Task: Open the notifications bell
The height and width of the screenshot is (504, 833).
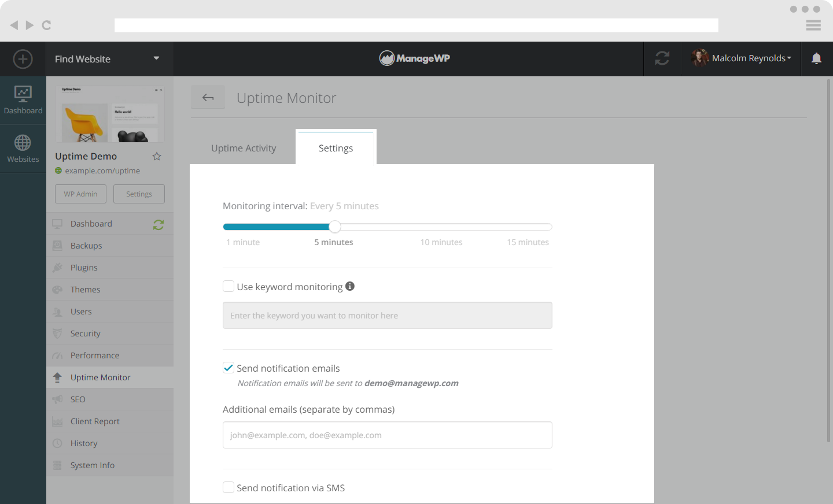Action: [x=816, y=58]
